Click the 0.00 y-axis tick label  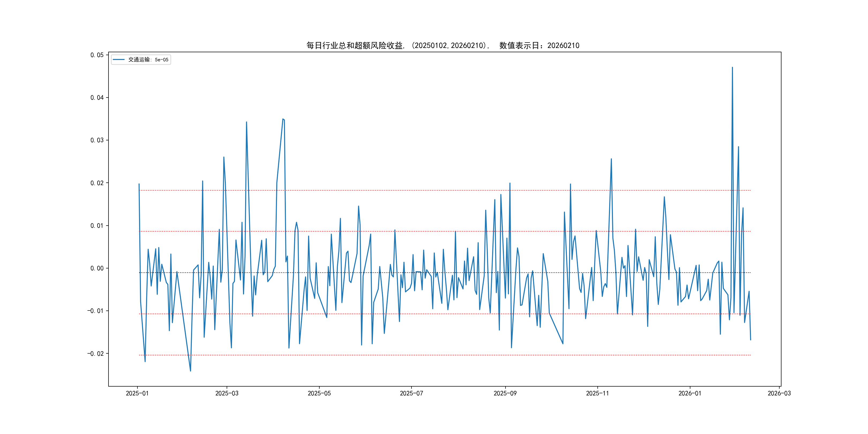coord(97,268)
